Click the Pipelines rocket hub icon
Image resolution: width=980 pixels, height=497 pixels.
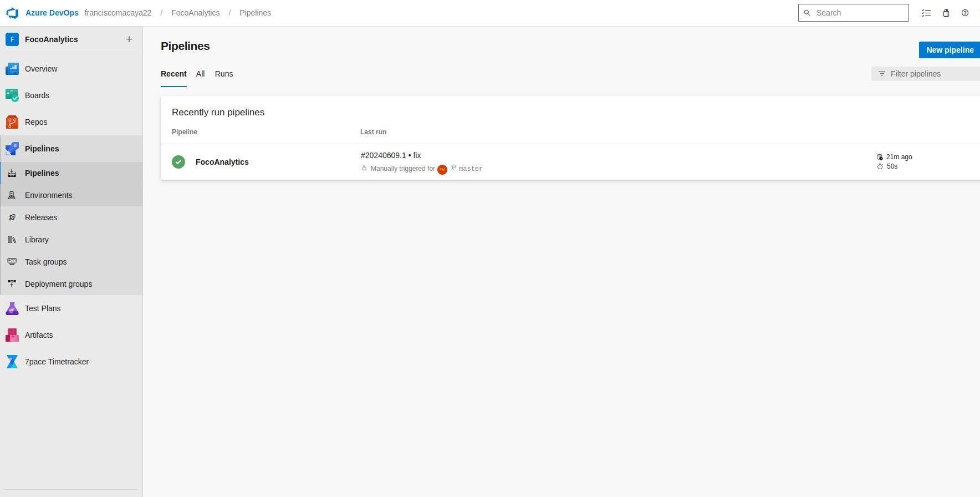12,149
